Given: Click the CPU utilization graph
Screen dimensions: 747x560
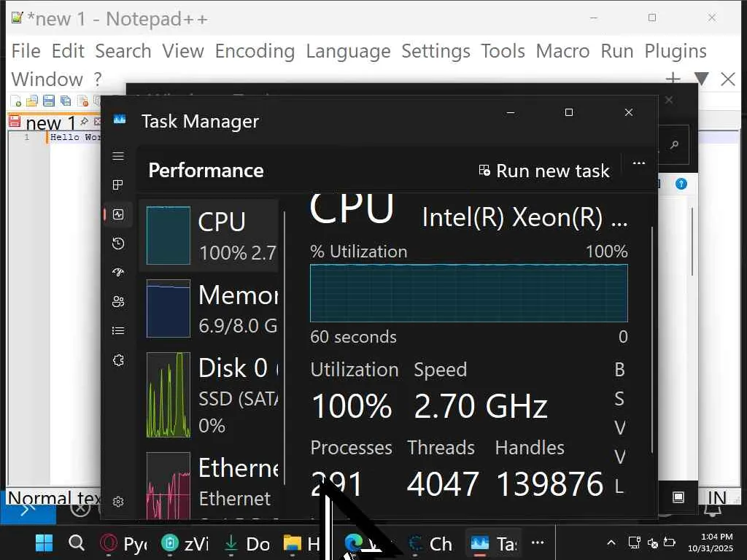Looking at the screenshot, I should click(x=468, y=292).
